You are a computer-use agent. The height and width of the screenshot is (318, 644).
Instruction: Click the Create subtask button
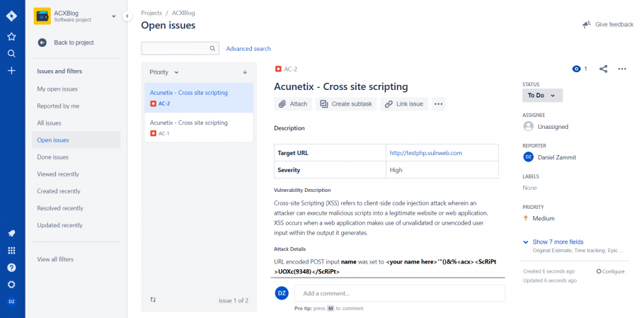pos(346,104)
